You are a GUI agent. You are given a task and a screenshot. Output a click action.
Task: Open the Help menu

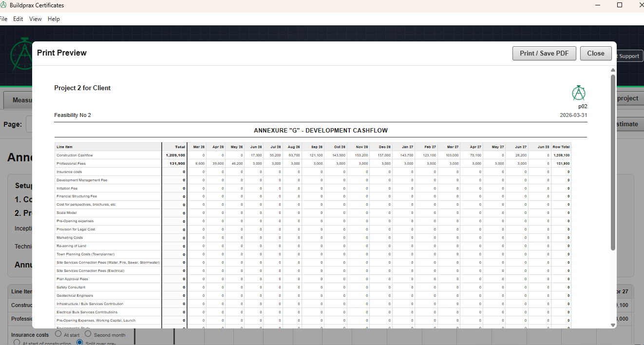point(54,19)
